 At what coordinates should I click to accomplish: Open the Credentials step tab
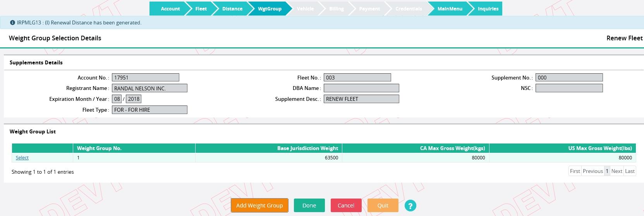point(409,9)
